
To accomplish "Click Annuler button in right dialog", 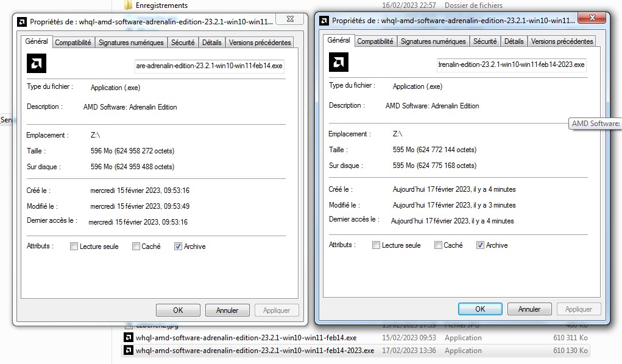I will pos(529,309).
